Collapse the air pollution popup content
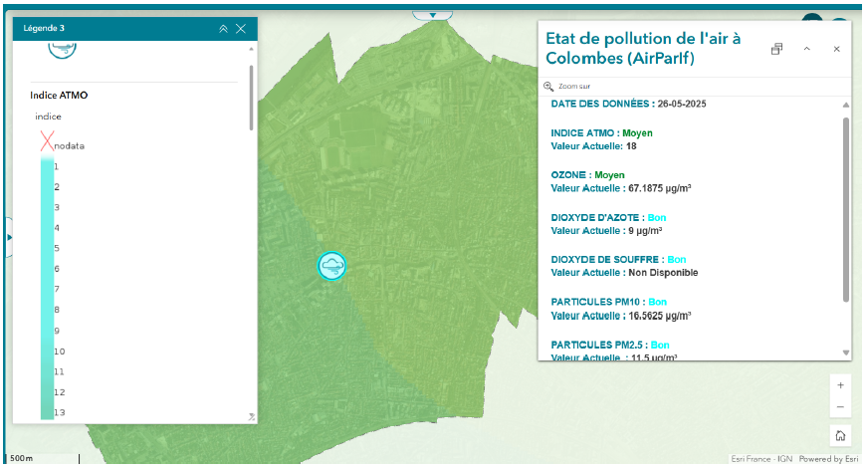The height and width of the screenshot is (468, 868). (x=806, y=49)
